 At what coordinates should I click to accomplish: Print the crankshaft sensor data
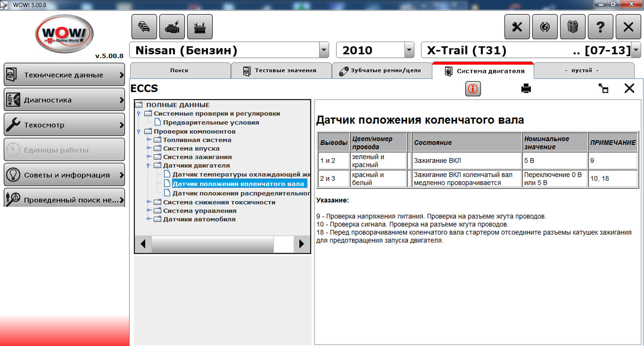tap(526, 88)
